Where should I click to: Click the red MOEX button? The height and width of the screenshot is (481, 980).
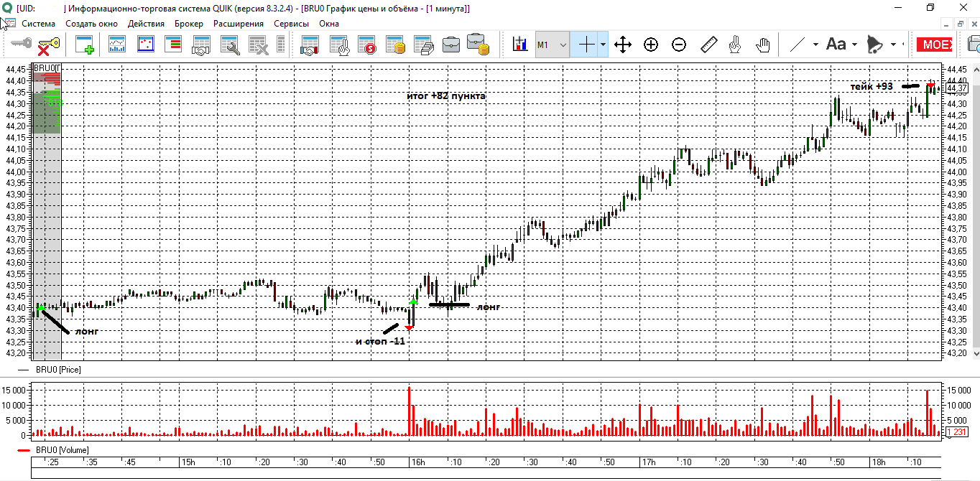click(x=935, y=45)
